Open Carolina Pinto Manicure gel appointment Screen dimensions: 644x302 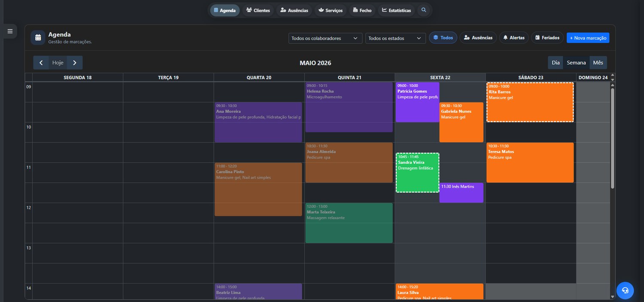point(258,189)
